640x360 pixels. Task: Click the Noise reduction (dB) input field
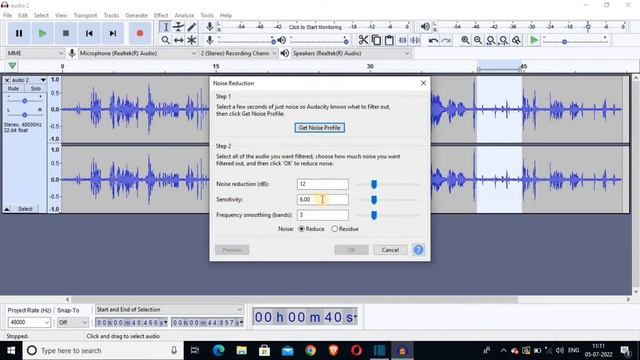[x=323, y=184]
